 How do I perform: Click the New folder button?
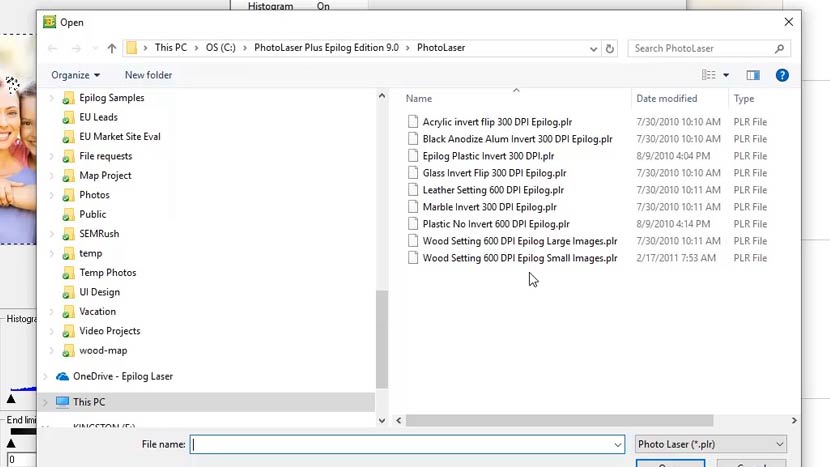(x=148, y=75)
